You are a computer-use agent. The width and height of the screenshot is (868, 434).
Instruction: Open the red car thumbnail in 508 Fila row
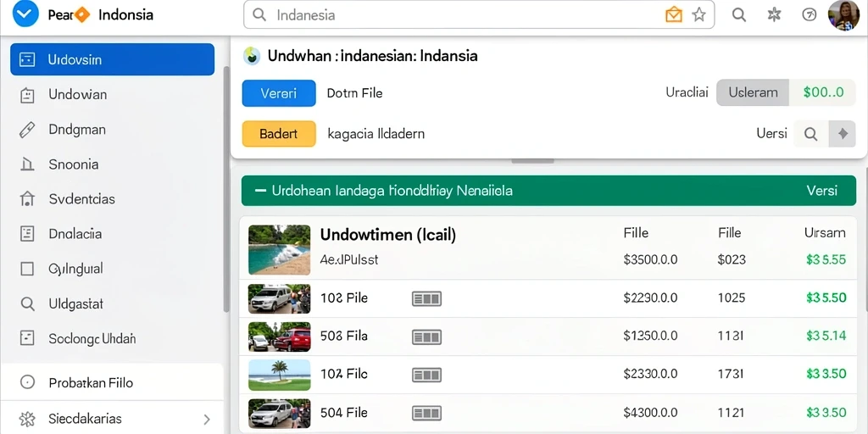pyautogui.click(x=279, y=337)
